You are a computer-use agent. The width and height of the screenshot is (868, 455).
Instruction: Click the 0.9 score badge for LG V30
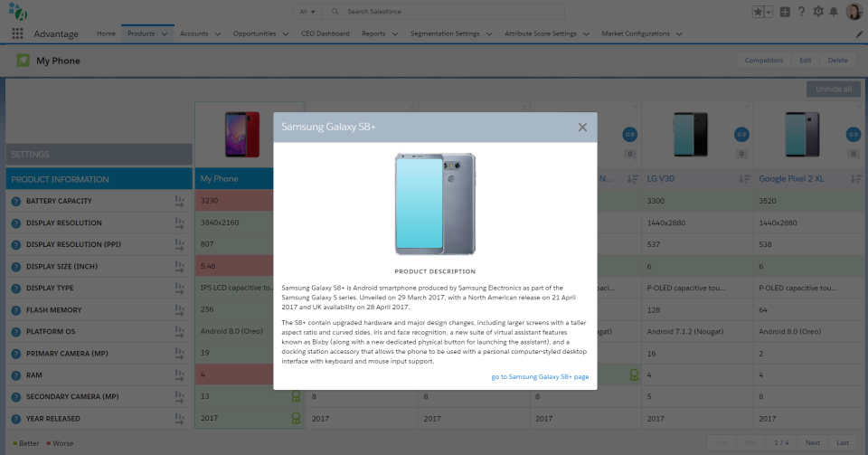tap(741, 135)
